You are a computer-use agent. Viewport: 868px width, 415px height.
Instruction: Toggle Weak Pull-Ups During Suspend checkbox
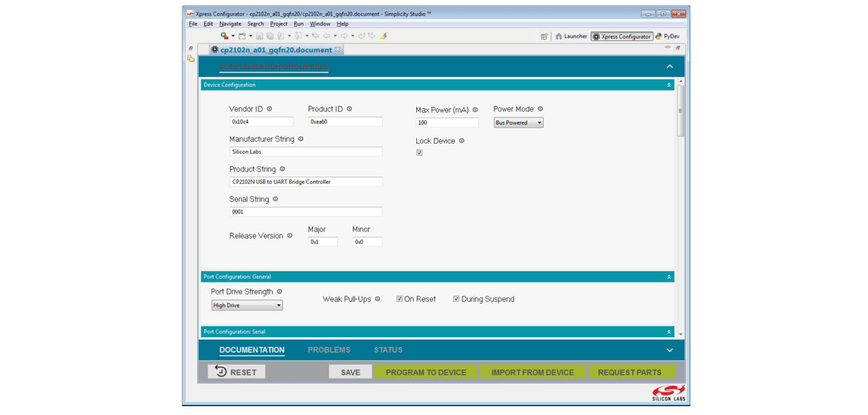tap(456, 298)
